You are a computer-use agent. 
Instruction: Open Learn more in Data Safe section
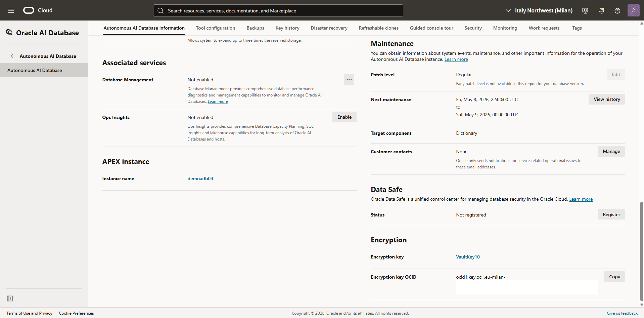click(x=581, y=199)
